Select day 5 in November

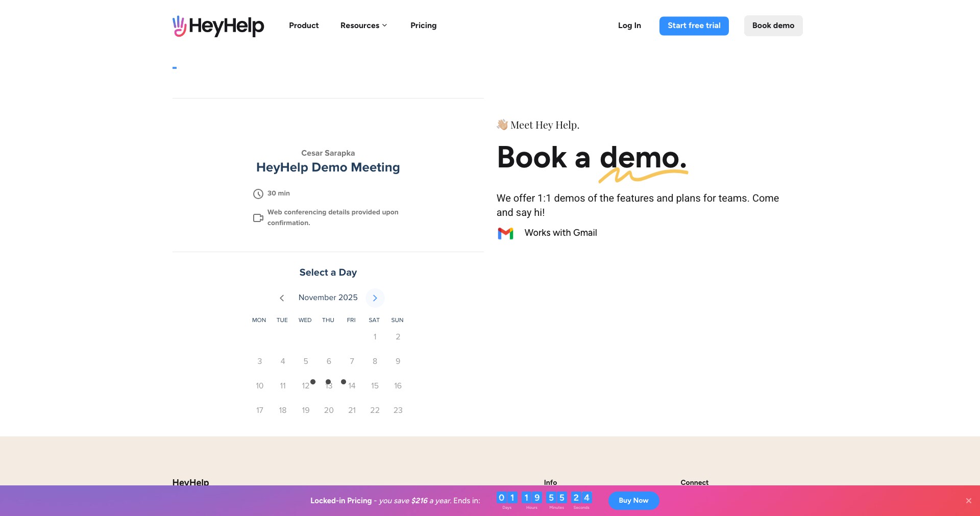point(305,361)
